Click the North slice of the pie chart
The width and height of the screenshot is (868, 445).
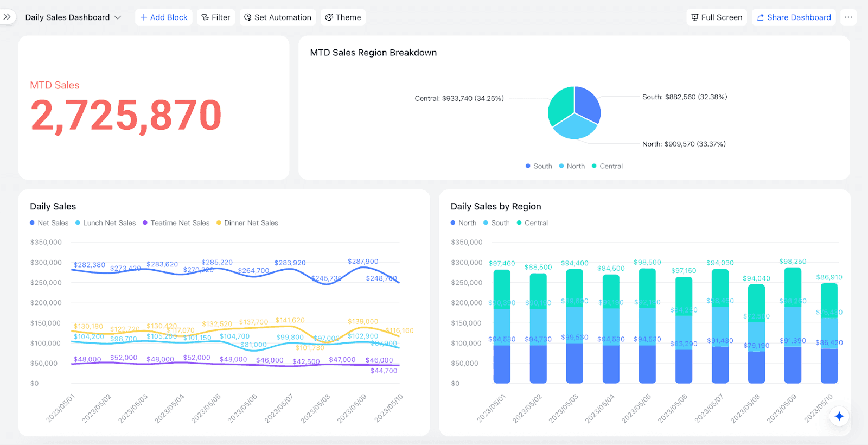pos(575,128)
